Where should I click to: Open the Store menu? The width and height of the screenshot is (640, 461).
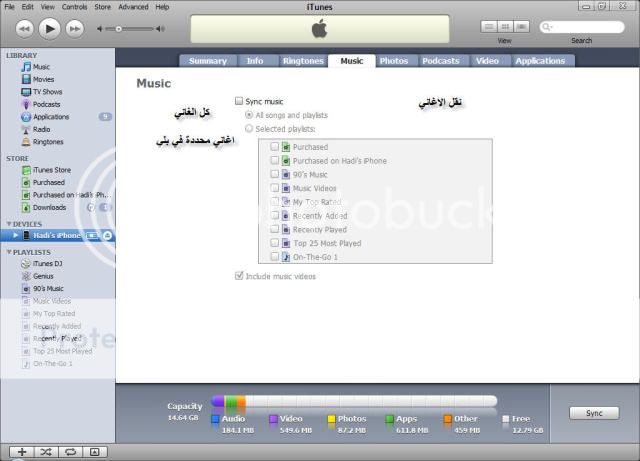click(x=102, y=7)
